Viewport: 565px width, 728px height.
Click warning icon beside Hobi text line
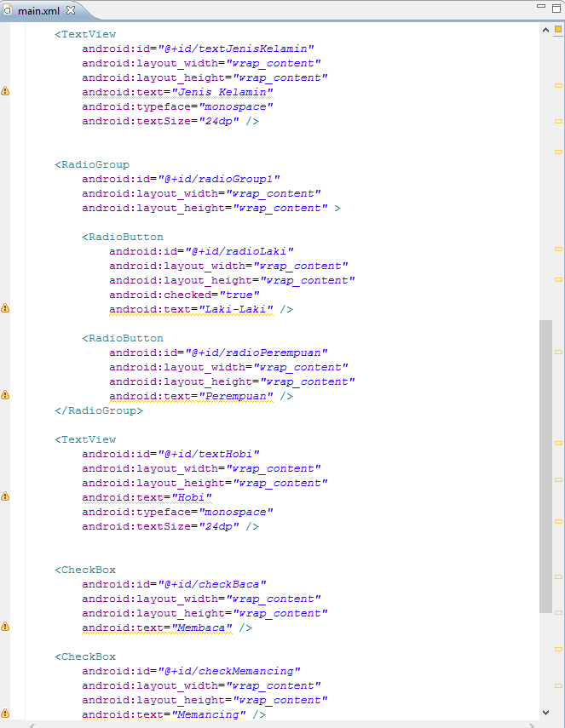[5, 496]
